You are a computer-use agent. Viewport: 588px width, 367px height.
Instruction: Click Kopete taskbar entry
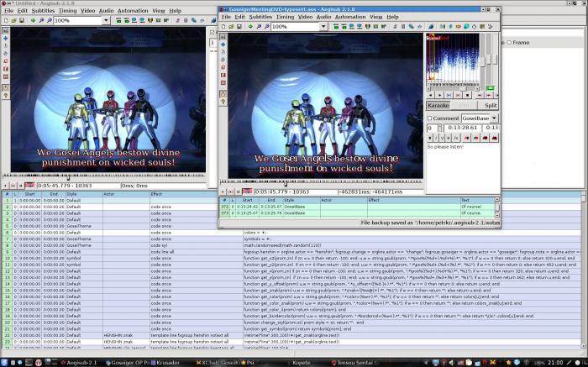click(301, 363)
